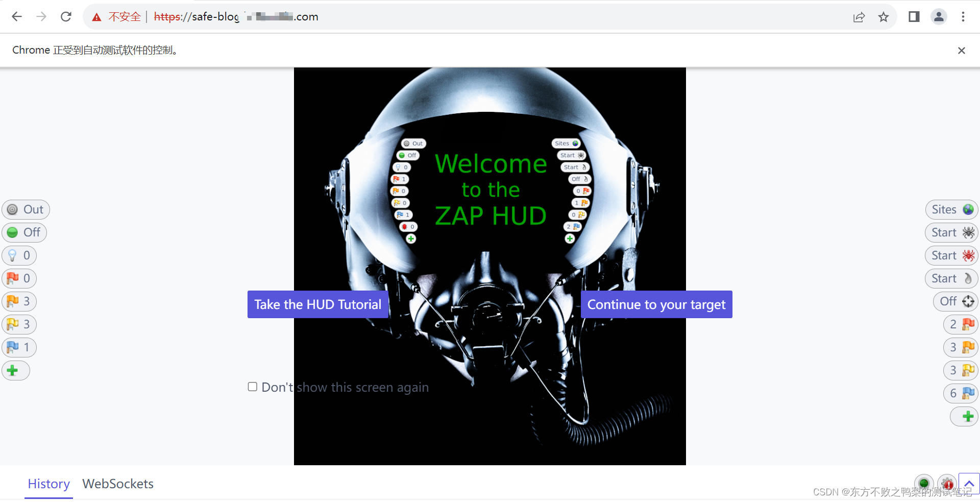
Task: Click the green radar HUD icon
Action: 923,483
